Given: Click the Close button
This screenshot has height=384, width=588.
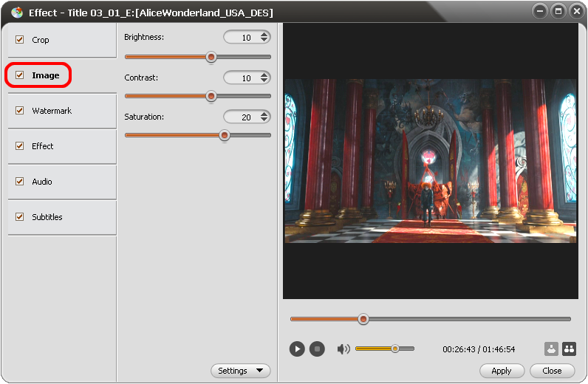Looking at the screenshot, I should click(552, 371).
